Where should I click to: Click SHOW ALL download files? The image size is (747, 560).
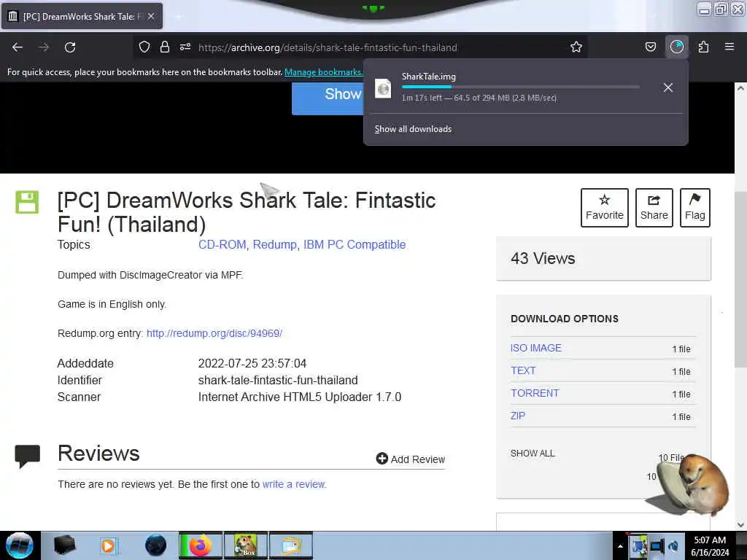tap(533, 454)
